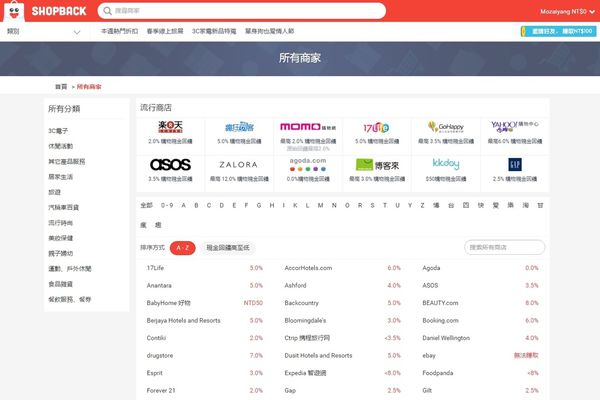Open the Backcountry merchant row
600x400 pixels.
(342, 303)
